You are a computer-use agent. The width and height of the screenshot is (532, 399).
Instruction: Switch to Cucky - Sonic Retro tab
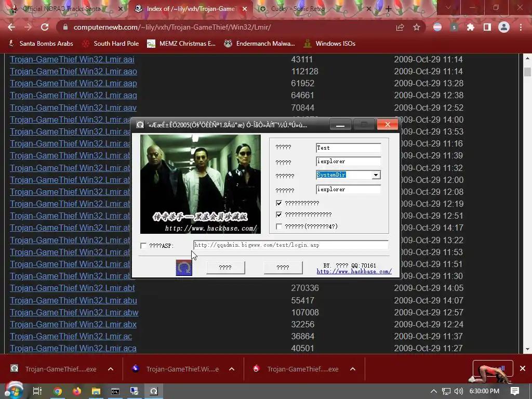298,9
